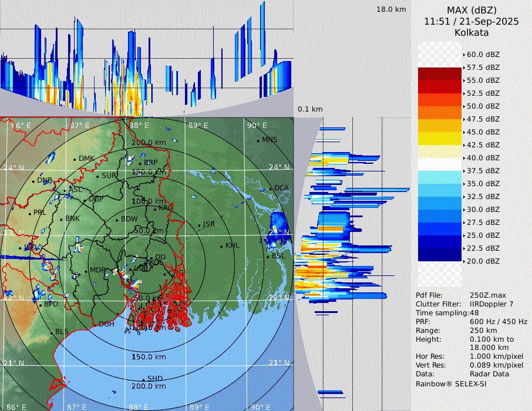
Task: Click the SHD station marker offshore
Action: click(144, 379)
